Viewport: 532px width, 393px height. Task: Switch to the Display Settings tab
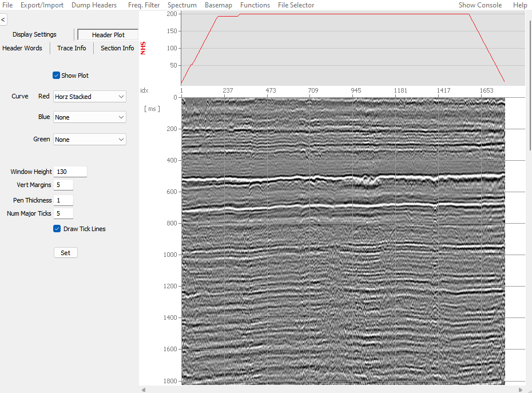point(34,35)
